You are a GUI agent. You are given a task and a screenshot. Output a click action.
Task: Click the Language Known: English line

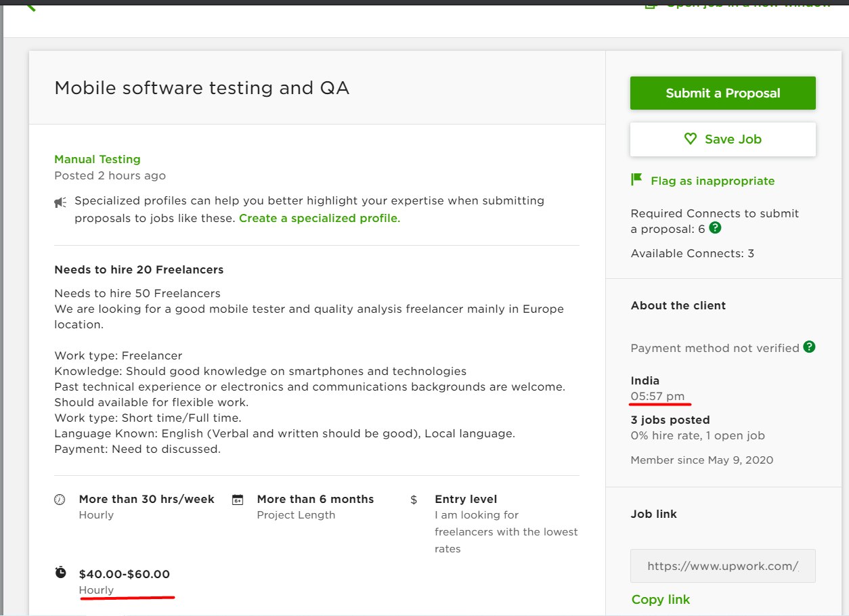[285, 433]
